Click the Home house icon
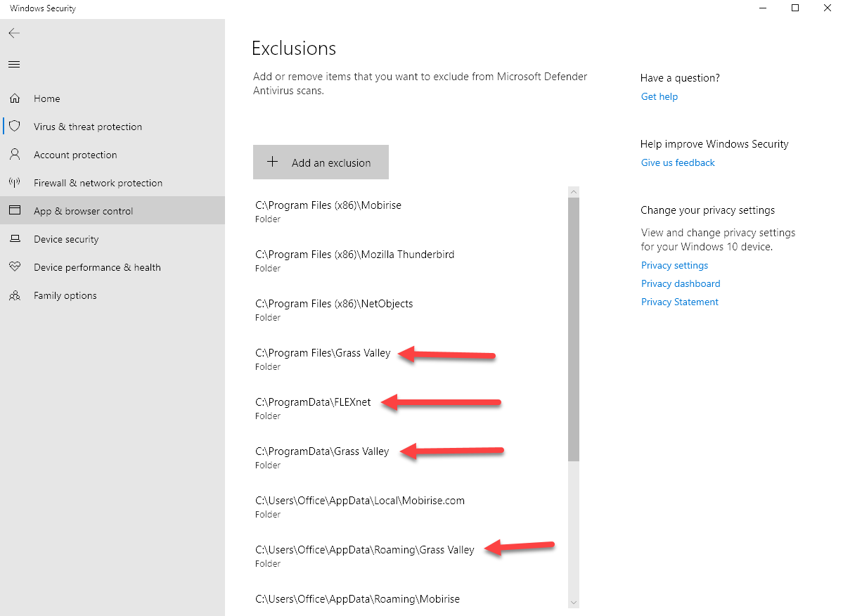 (15, 98)
